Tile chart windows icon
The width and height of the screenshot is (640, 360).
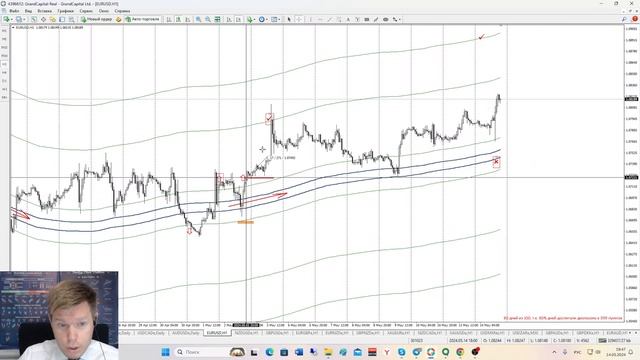coord(218,19)
